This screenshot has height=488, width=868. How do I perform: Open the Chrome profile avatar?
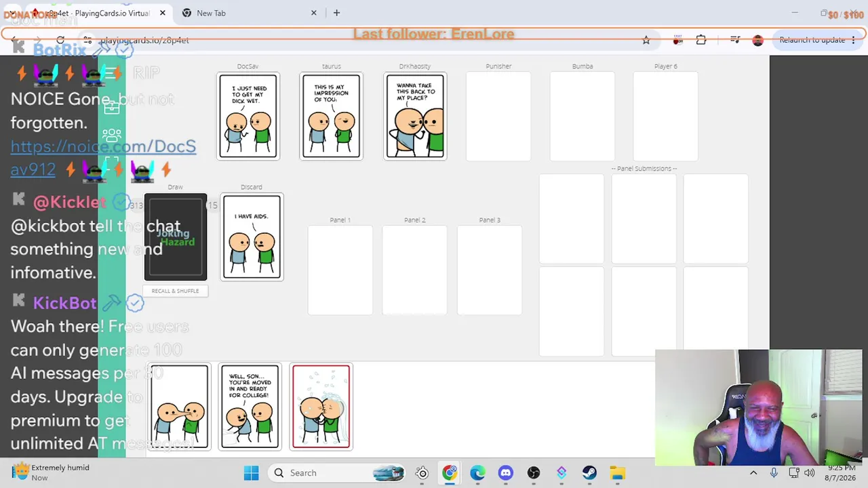tap(758, 40)
